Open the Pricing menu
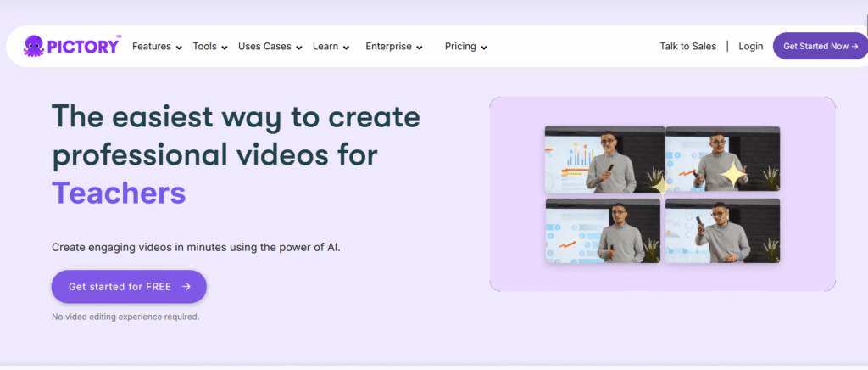Viewport: 868px width, 370px height. click(x=460, y=47)
